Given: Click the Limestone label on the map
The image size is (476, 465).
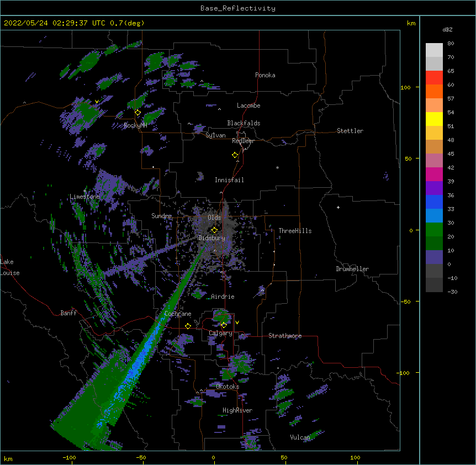Looking at the screenshot, I should click(x=84, y=197).
